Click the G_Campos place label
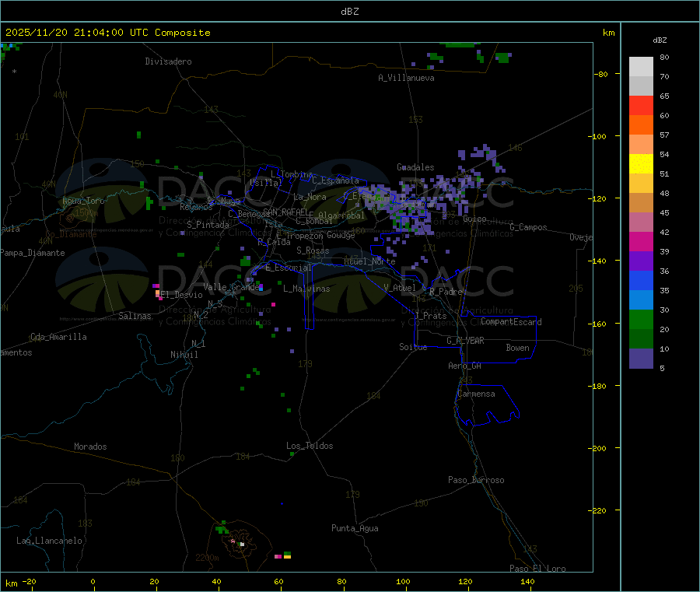Image resolution: width=700 pixels, height=592 pixels. coord(528,227)
